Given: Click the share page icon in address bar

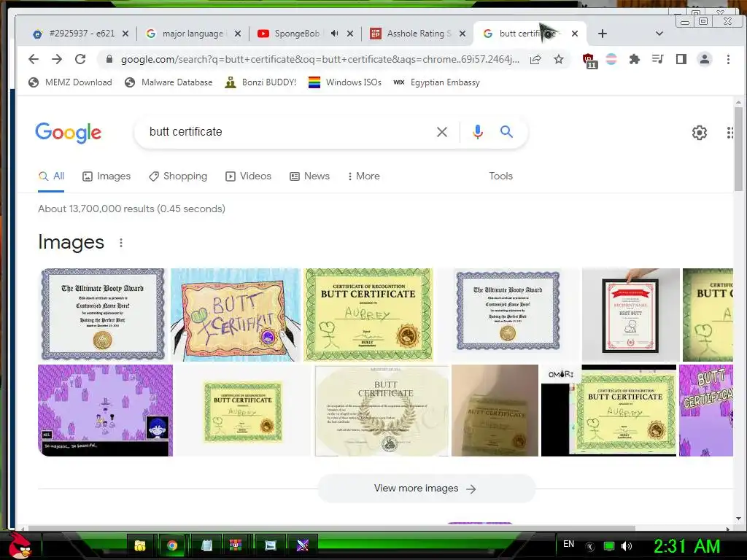Looking at the screenshot, I should [x=535, y=59].
